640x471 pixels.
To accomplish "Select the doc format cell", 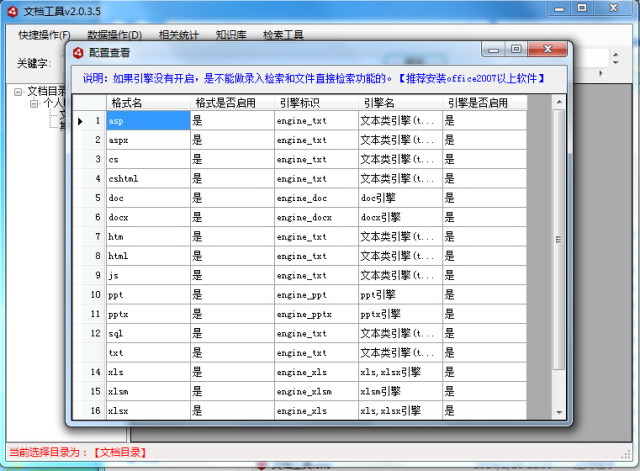I will click(x=148, y=198).
